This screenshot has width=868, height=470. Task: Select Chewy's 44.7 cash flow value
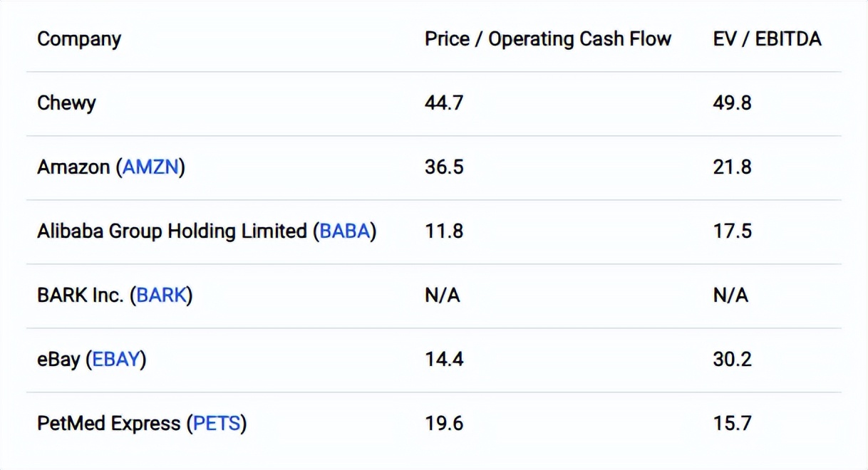tap(444, 103)
